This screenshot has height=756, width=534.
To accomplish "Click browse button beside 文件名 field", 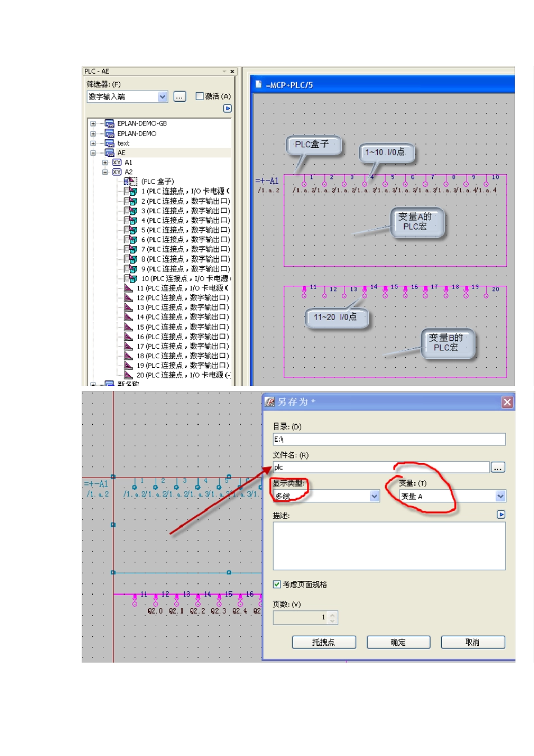I will 498,467.
